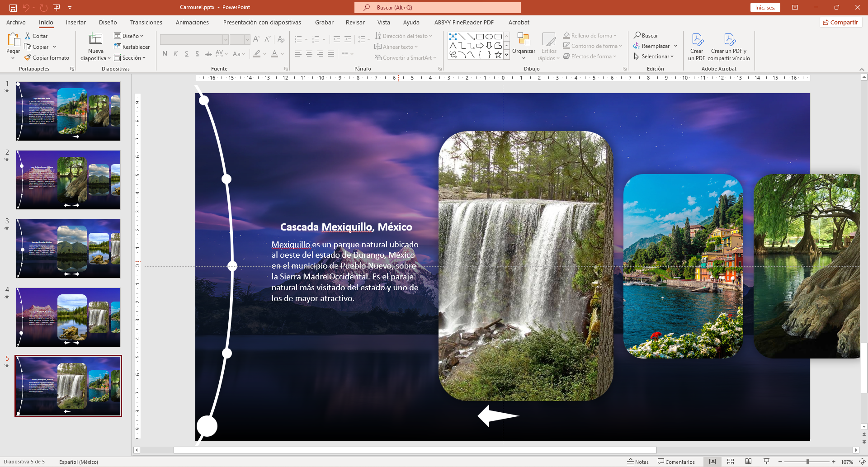Click the Pegar paste icon
This screenshot has height=467, width=868.
[13, 41]
